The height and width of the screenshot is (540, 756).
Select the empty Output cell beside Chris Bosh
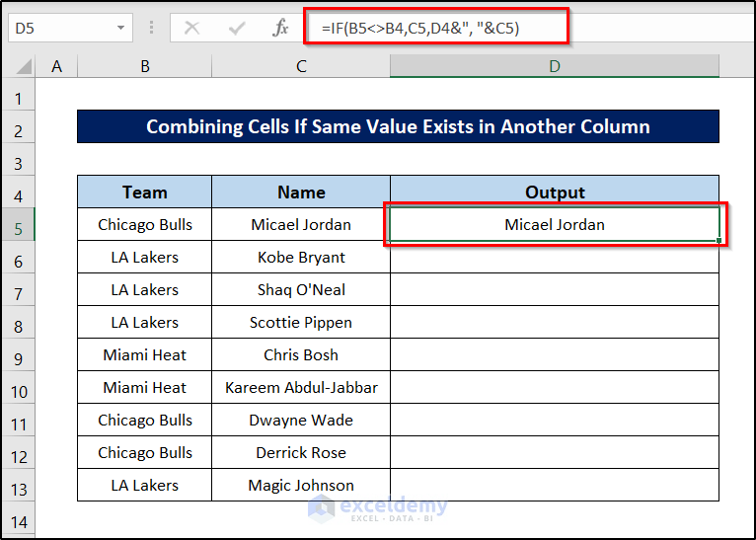point(555,354)
